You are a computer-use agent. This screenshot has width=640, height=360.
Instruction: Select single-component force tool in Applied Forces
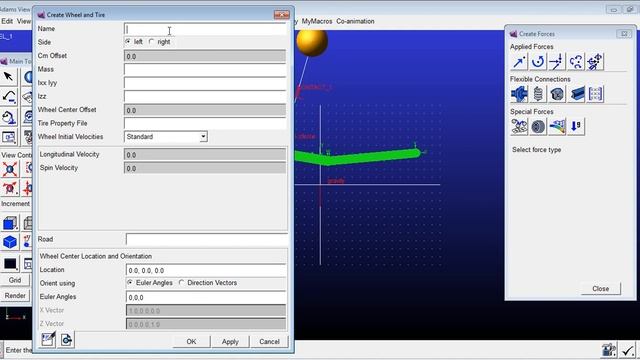519,62
